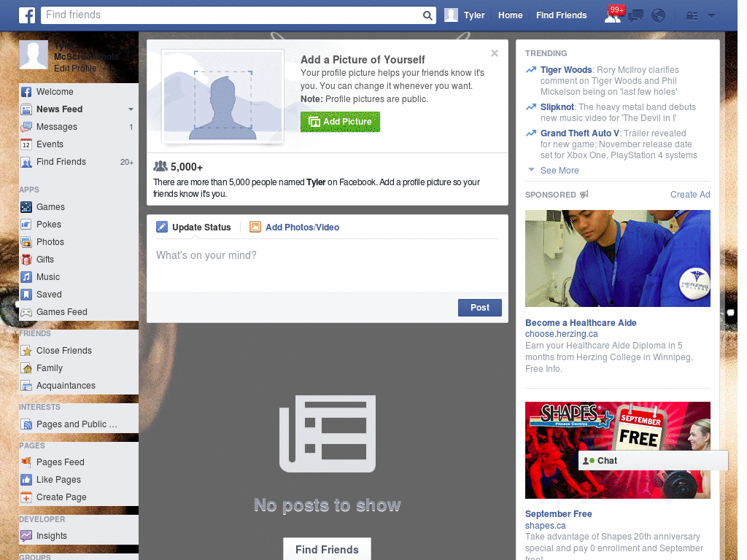Select the Add Photos/Video tab
The width and height of the screenshot is (747, 560).
(x=295, y=227)
